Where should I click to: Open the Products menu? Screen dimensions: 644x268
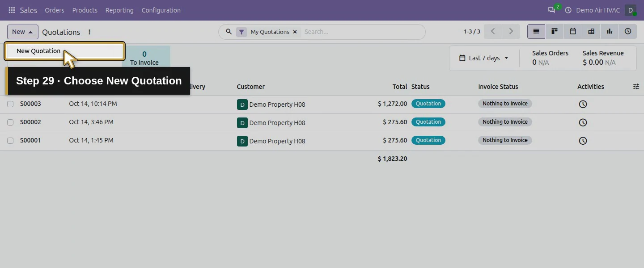[x=85, y=10]
